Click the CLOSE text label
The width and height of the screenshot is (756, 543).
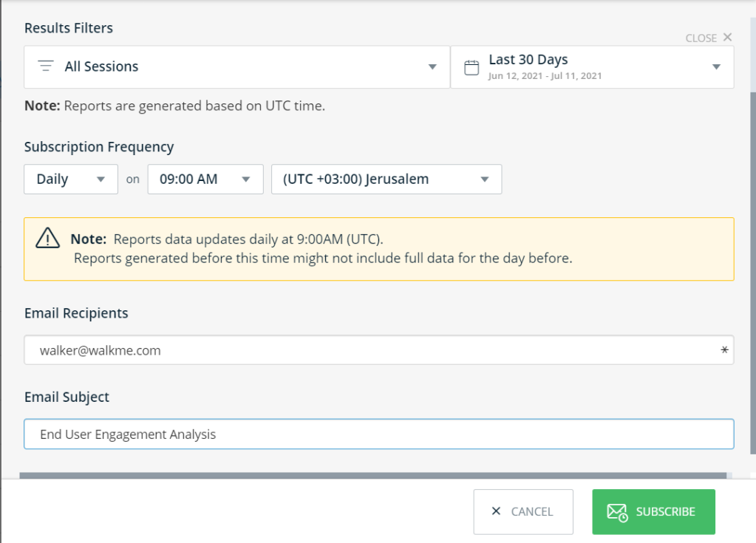(x=701, y=38)
